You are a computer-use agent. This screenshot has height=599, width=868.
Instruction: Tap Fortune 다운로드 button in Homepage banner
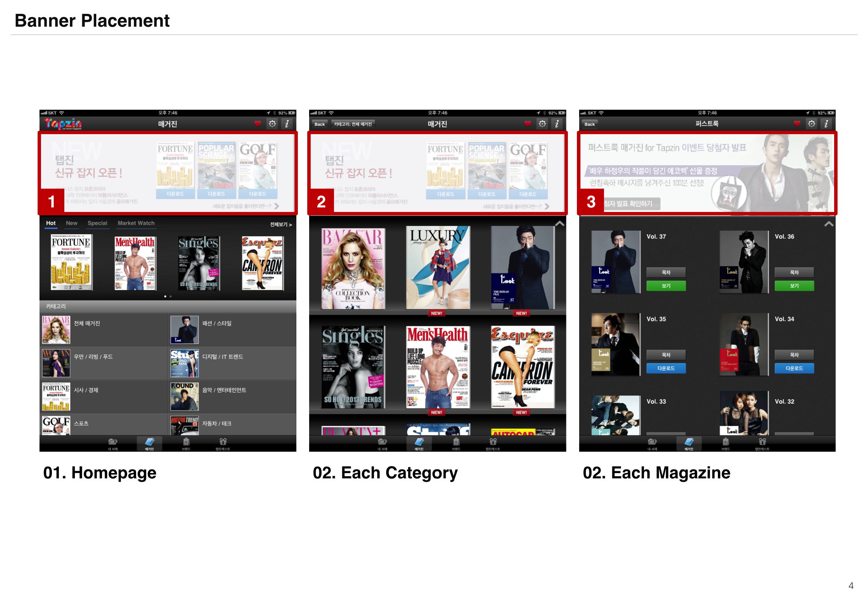(175, 194)
